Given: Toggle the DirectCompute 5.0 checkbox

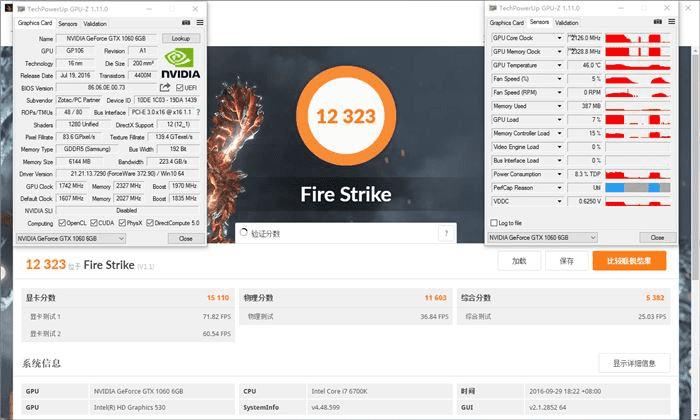Looking at the screenshot, I should (150, 223).
